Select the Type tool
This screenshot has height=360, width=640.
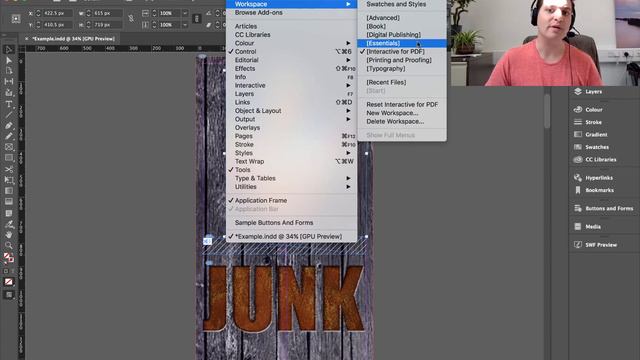click(x=9, y=104)
